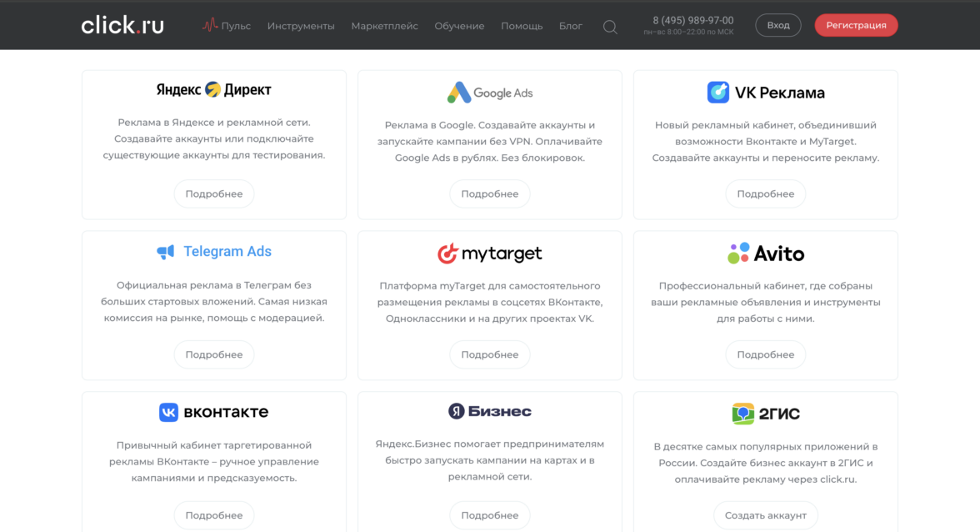Click the ВКонтакте description paragraph
Image resolution: width=980 pixels, height=532 pixels.
pos(213,461)
